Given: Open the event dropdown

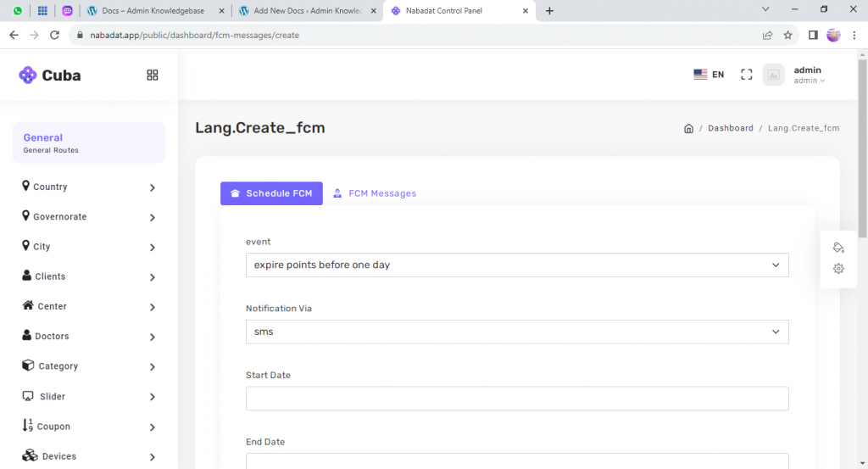Looking at the screenshot, I should 517,265.
